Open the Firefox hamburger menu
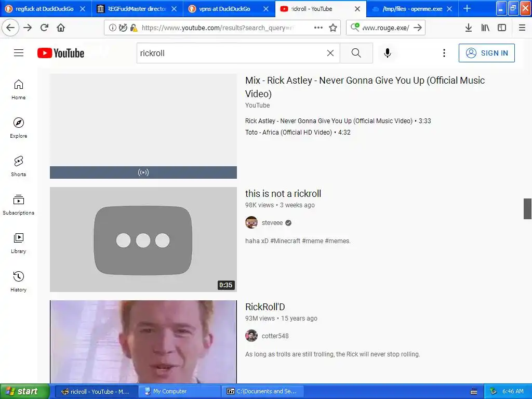 click(522, 28)
